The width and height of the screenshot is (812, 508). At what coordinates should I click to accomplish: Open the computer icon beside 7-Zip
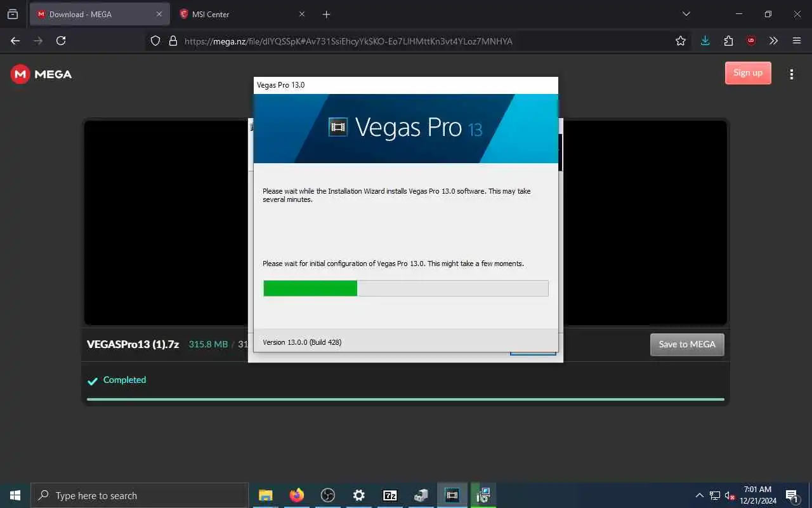421,495
